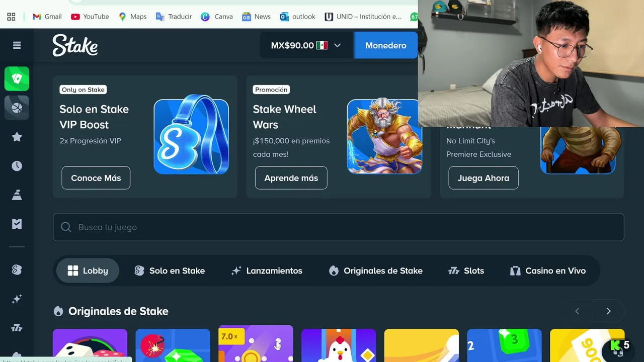Open Recent clock icon in sidebar
The image size is (644, 362).
(x=17, y=166)
